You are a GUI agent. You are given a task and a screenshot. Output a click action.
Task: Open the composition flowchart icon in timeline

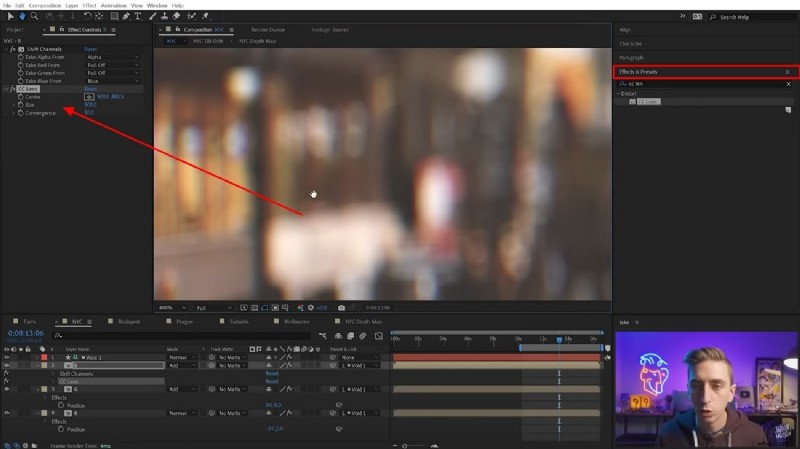(x=322, y=336)
